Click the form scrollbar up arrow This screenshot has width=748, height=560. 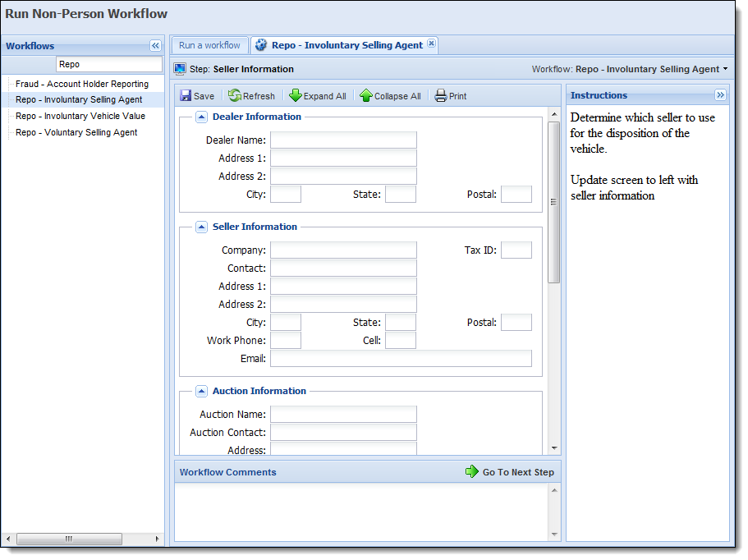coord(554,114)
